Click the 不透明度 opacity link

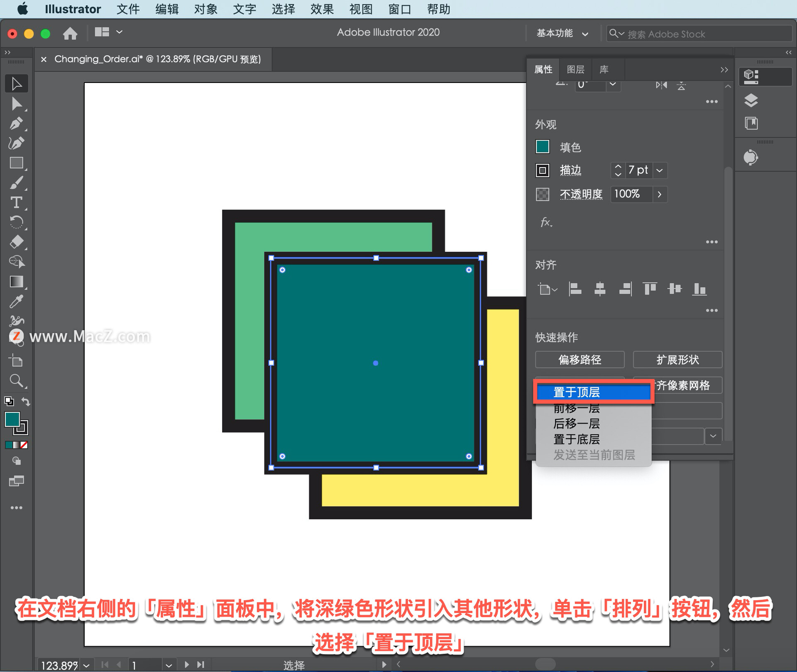coord(581,194)
